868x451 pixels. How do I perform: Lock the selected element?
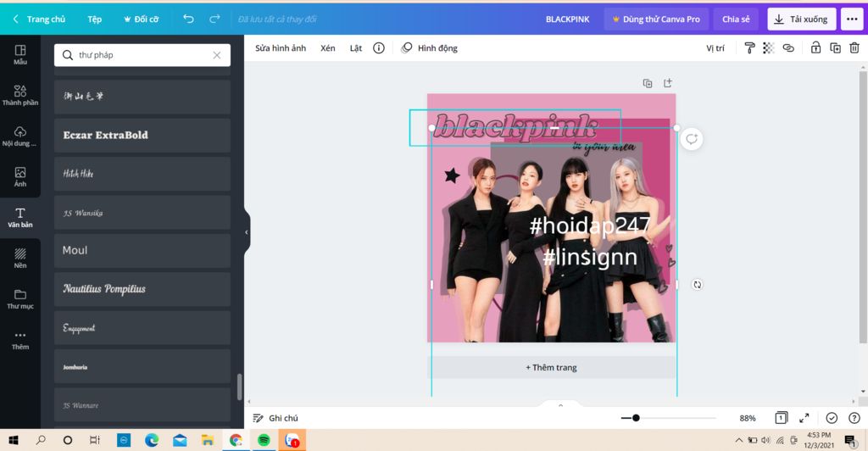[815, 48]
